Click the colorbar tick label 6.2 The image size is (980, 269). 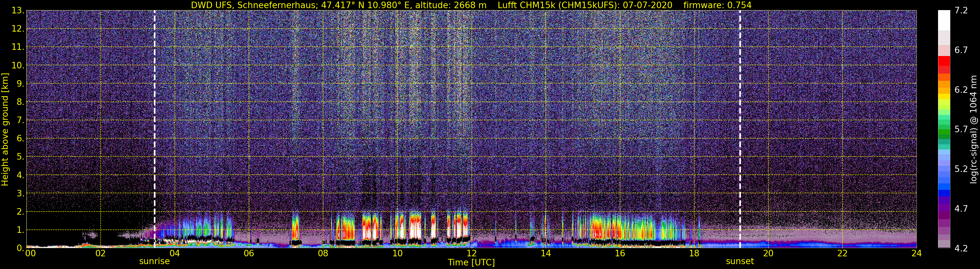[x=961, y=90]
